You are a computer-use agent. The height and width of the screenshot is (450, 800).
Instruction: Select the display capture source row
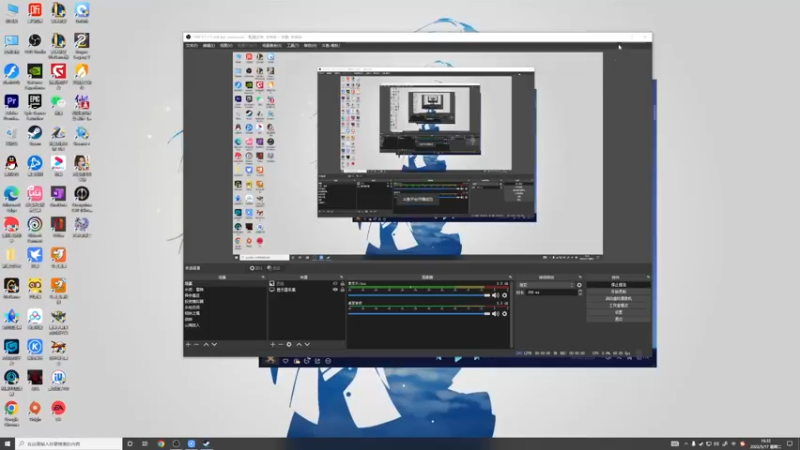tap(306, 289)
